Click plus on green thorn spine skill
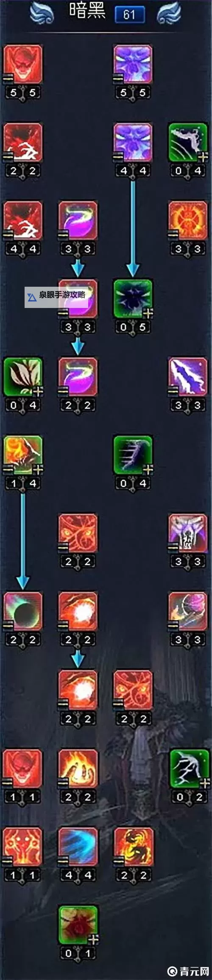Screen dimensions: 212x980 point(148,470)
